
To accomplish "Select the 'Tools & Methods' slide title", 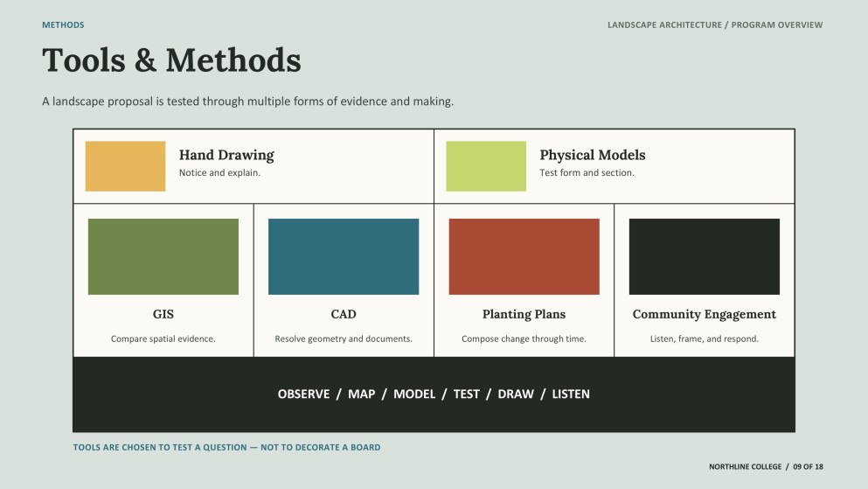I will tap(171, 59).
